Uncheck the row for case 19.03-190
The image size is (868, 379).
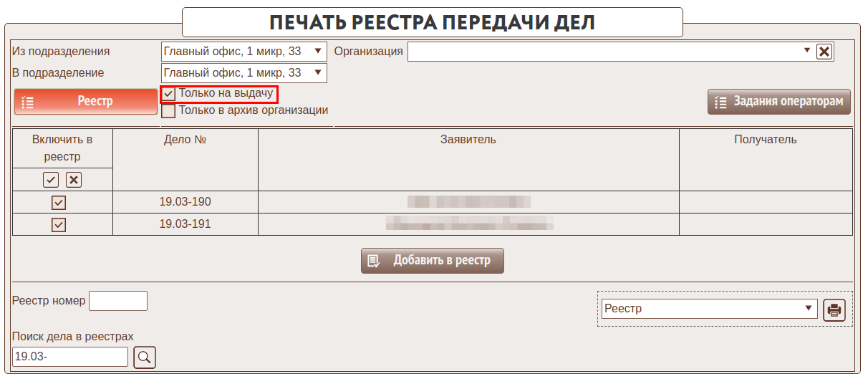coord(59,203)
